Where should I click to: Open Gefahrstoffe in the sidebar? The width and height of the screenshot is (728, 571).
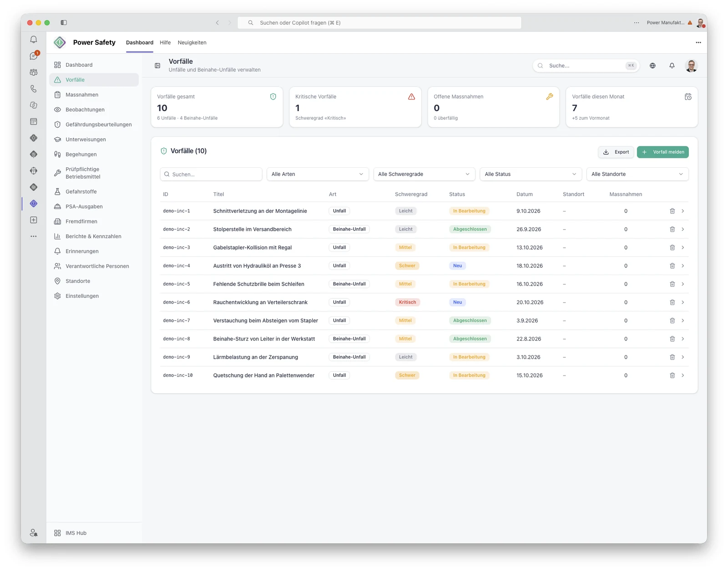(x=94, y=191)
